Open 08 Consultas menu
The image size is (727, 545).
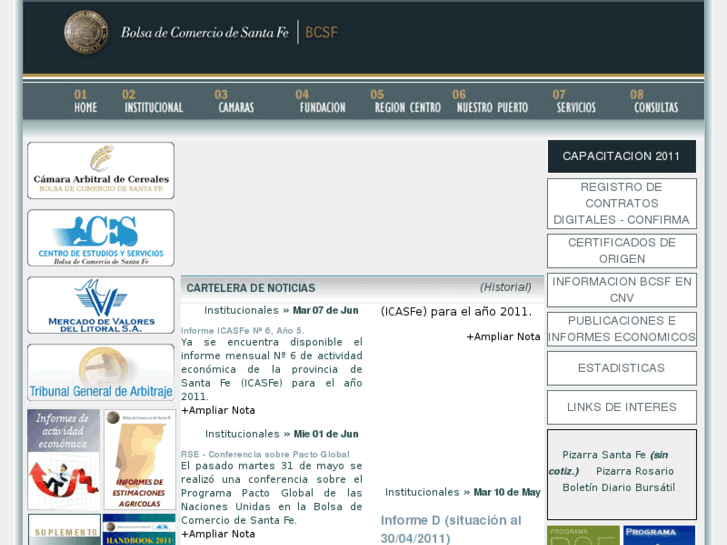[x=655, y=101]
